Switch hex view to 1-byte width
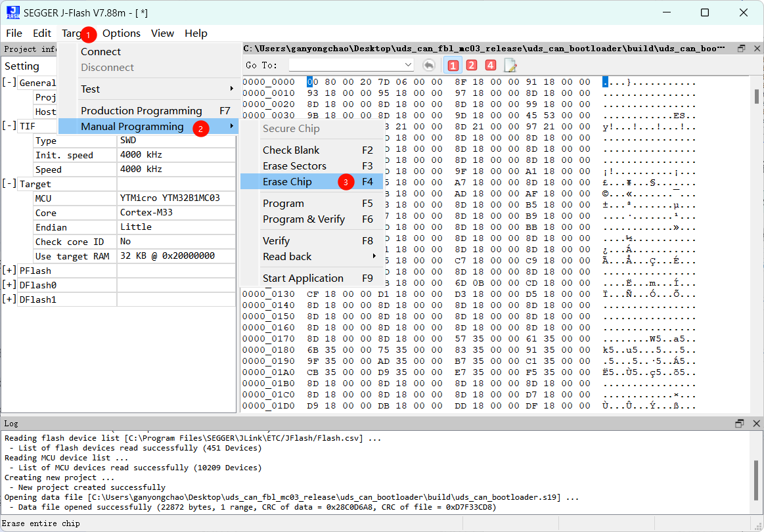Viewport: 764px width, 532px height. (x=453, y=65)
